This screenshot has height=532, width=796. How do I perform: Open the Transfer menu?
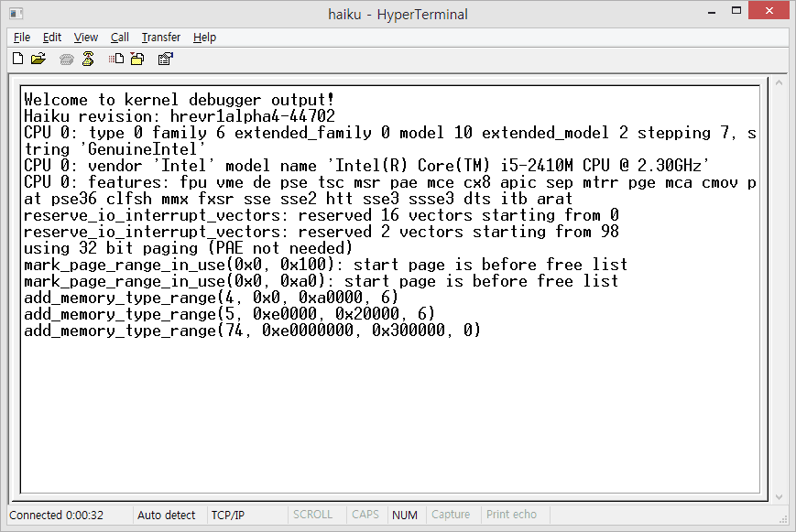tap(160, 38)
